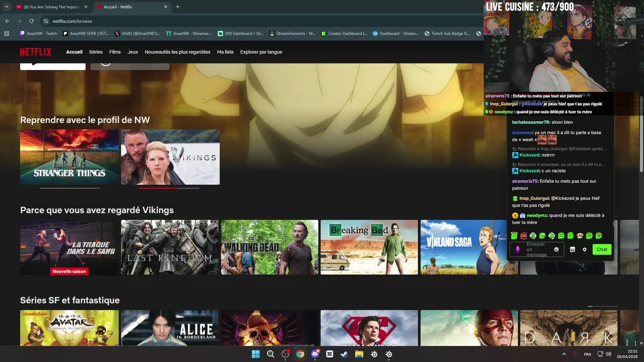Open Explorer par langue
Image resolution: width=644 pixels, height=362 pixels.
coord(261,52)
